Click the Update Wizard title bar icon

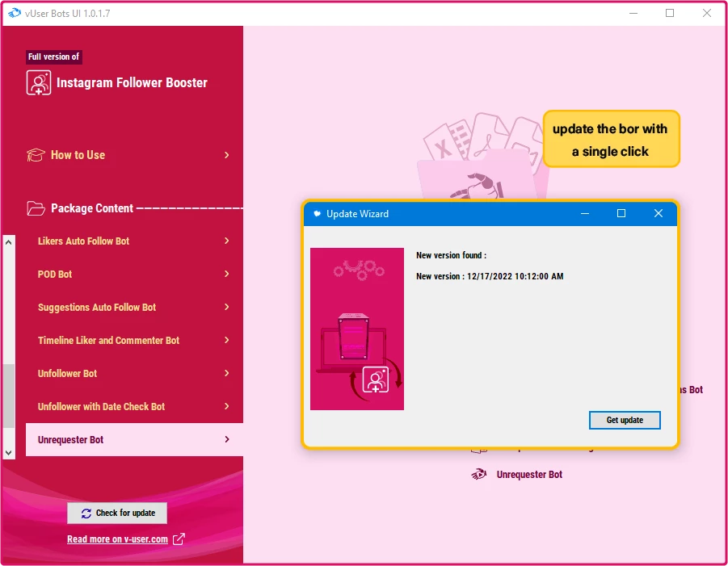pos(317,214)
